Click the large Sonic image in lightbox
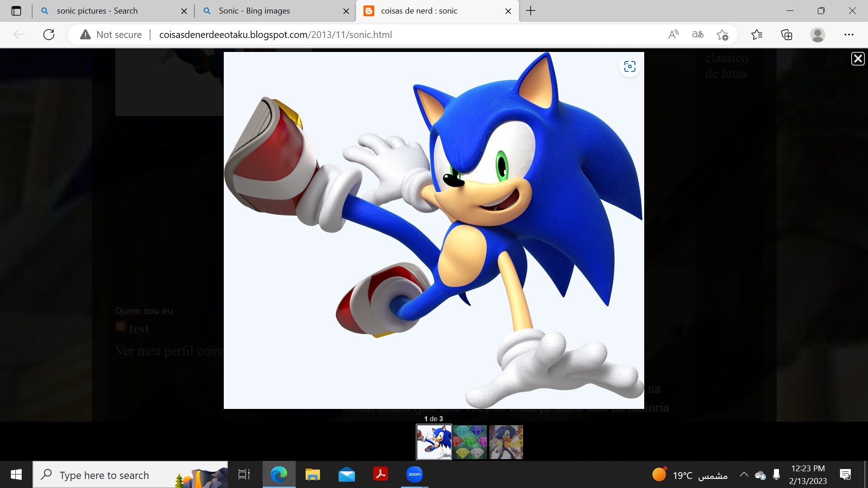Image resolution: width=868 pixels, height=488 pixels. 434,230
